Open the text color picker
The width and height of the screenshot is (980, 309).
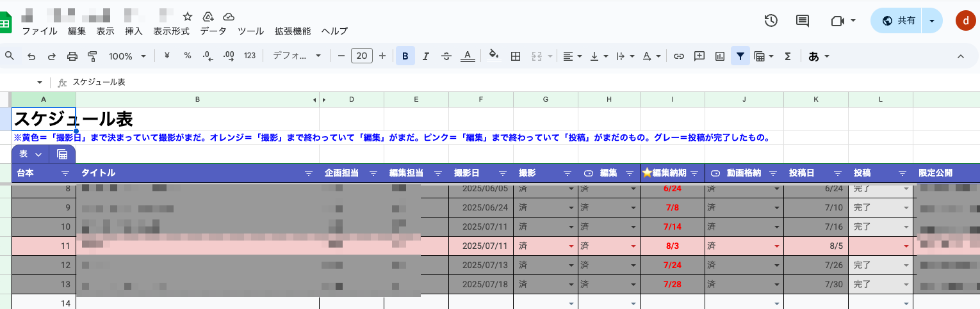(468, 56)
